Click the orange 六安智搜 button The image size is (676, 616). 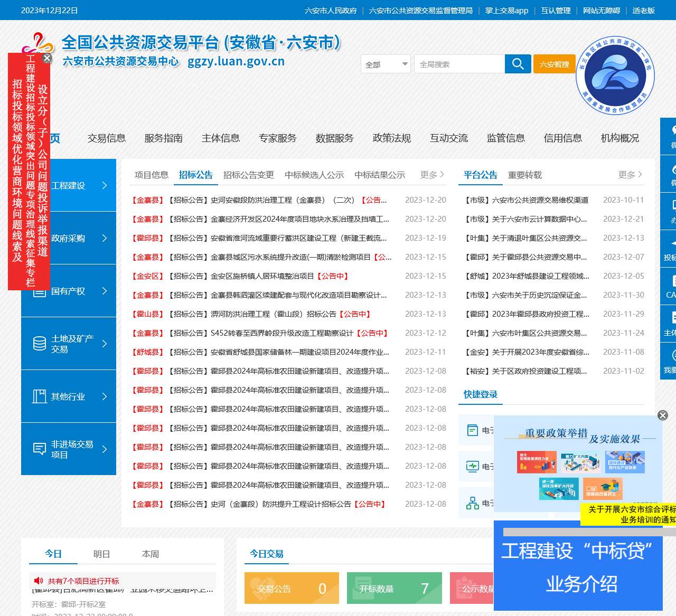tap(554, 64)
